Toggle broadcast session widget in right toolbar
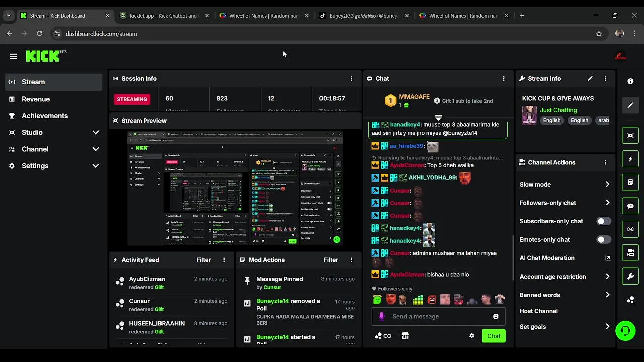Image resolution: width=644 pixels, height=362 pixels. click(630, 229)
